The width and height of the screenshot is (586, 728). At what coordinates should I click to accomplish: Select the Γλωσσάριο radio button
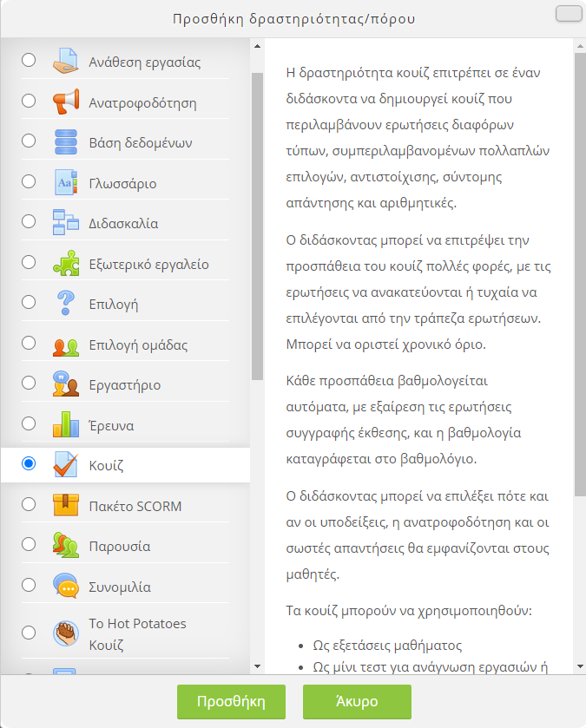[29, 181]
